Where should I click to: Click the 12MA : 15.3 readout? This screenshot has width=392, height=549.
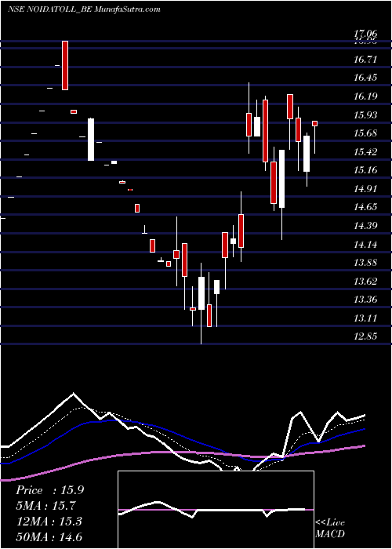tap(49, 522)
